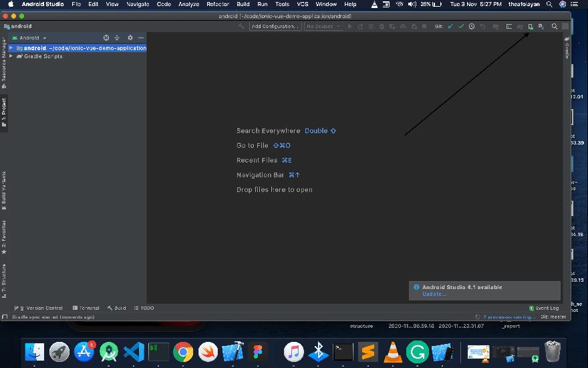This screenshot has height=368, width=588.
Task: Click the Stop square icon in toolbar
Action: [424, 26]
